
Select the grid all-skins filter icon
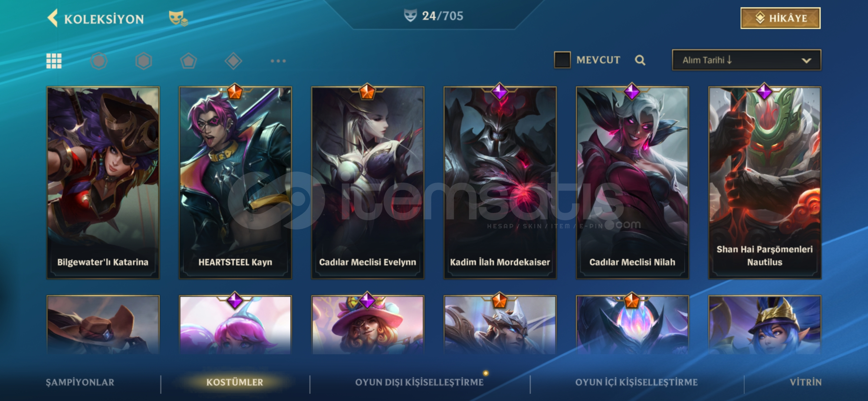point(54,61)
